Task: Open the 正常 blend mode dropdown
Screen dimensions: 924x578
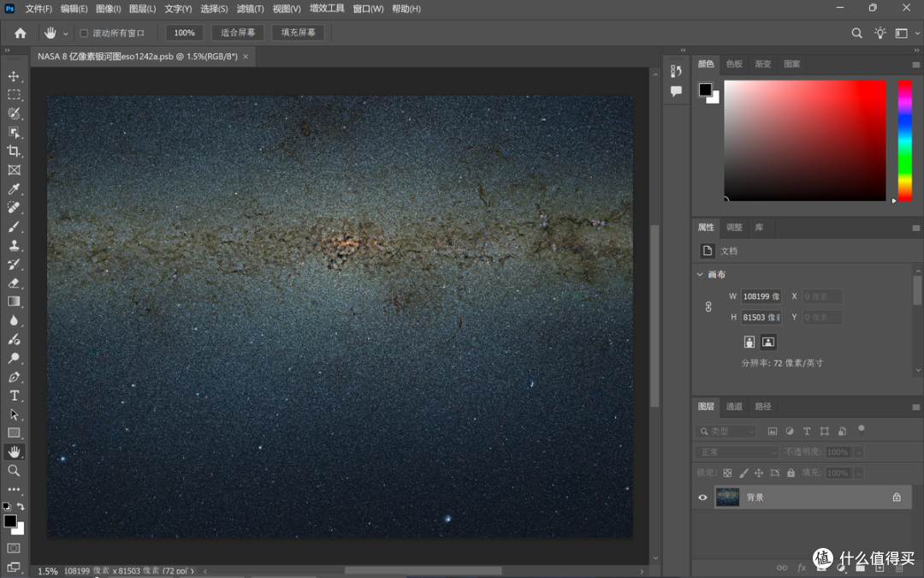Action: pos(737,452)
